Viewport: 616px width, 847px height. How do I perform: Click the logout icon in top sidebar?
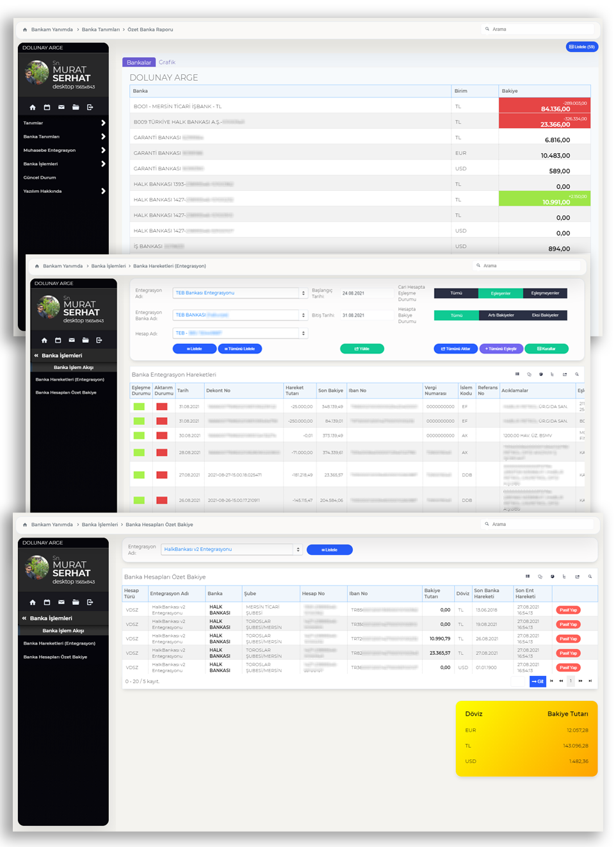90,107
